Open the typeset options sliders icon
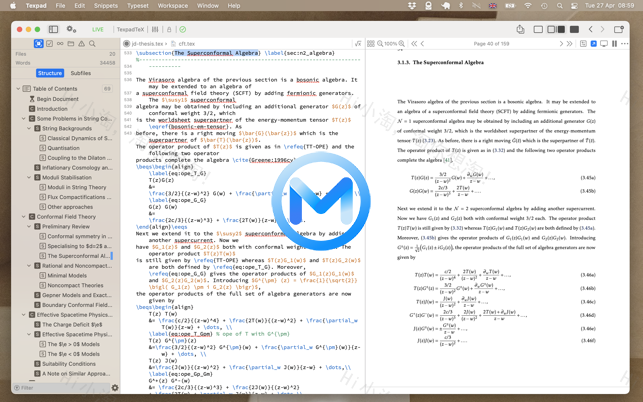 click(155, 30)
